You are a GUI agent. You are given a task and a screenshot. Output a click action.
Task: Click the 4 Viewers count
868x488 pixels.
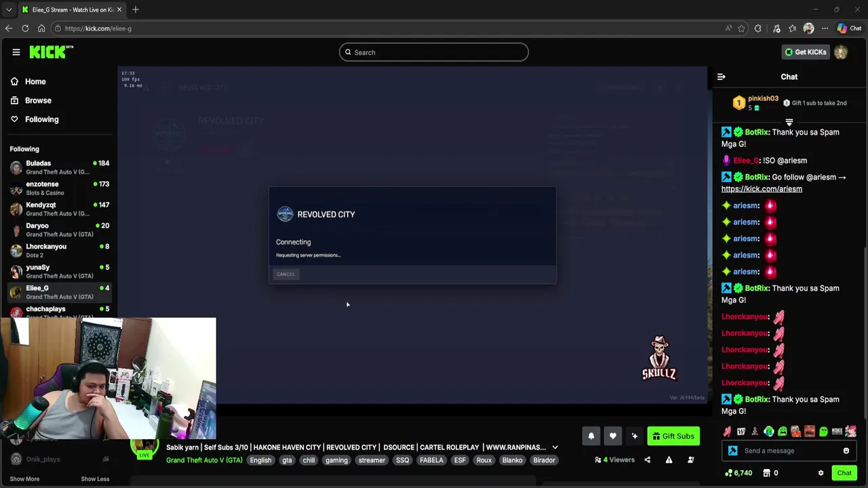[614, 460]
